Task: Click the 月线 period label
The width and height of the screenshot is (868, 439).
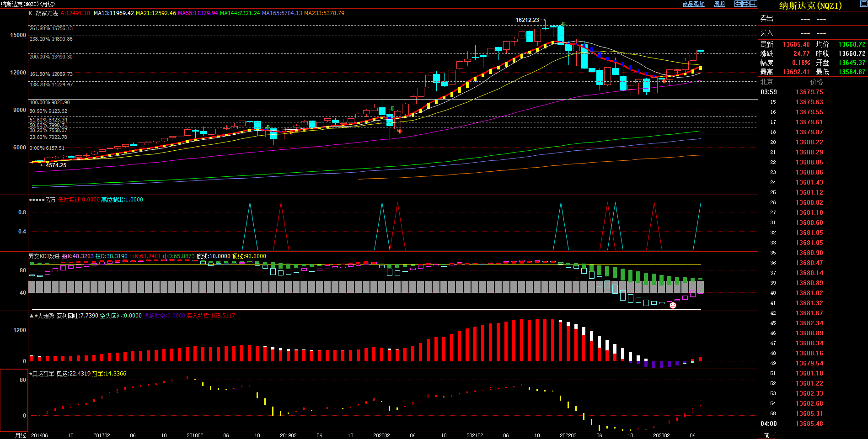Action: tap(21, 435)
